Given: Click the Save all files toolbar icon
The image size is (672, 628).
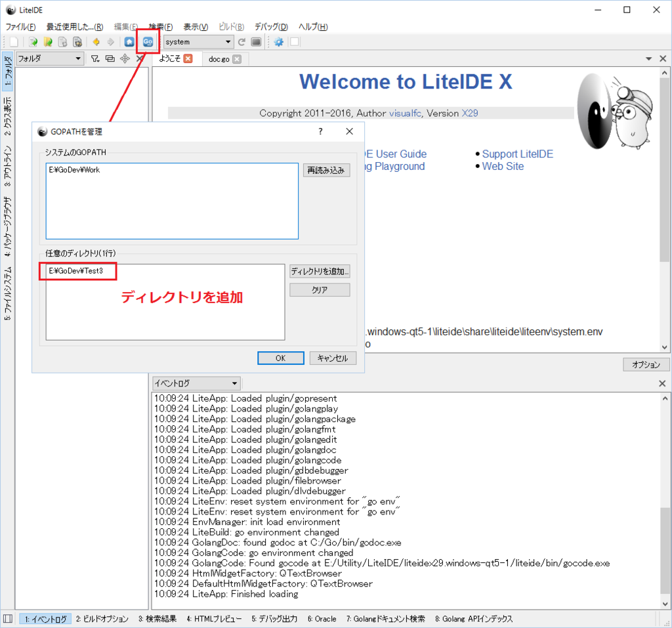Looking at the screenshot, I should [77, 42].
